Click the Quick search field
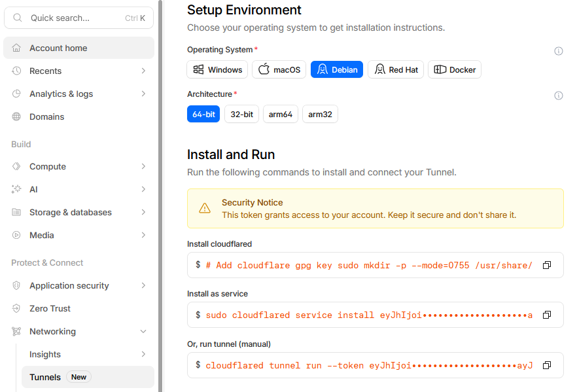 (x=72, y=18)
